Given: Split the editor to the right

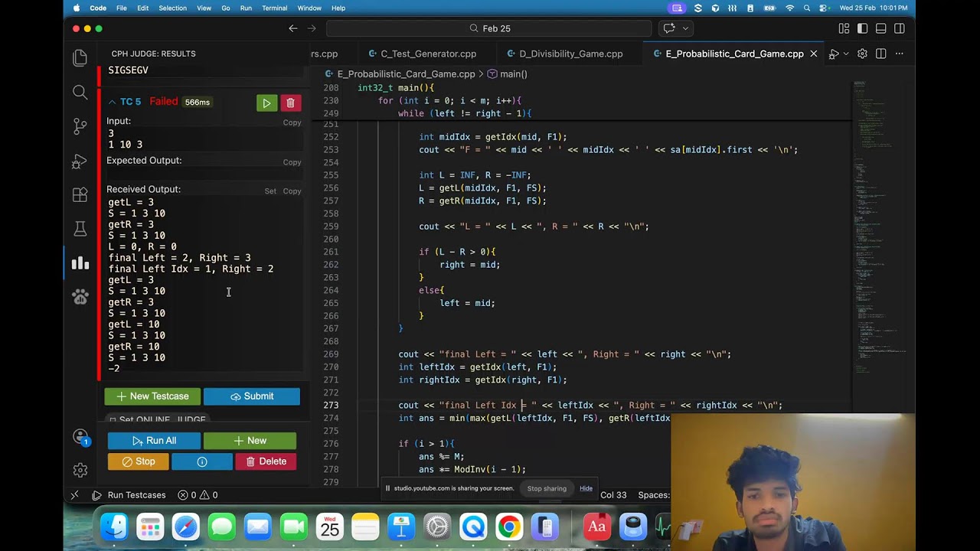Looking at the screenshot, I should [x=881, y=54].
